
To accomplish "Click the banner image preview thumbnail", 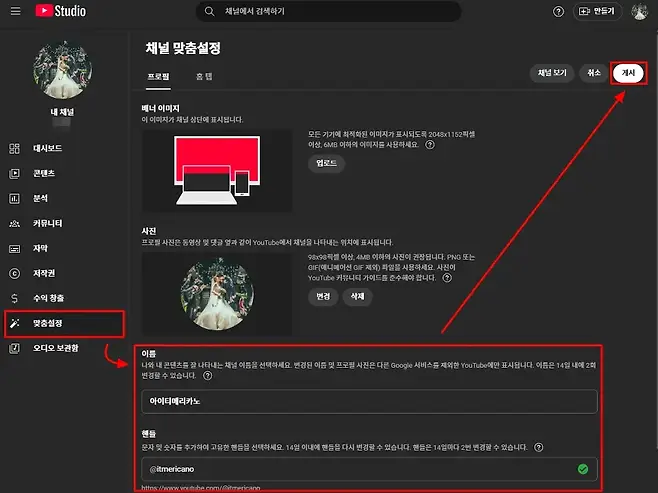I will pyautogui.click(x=217, y=171).
